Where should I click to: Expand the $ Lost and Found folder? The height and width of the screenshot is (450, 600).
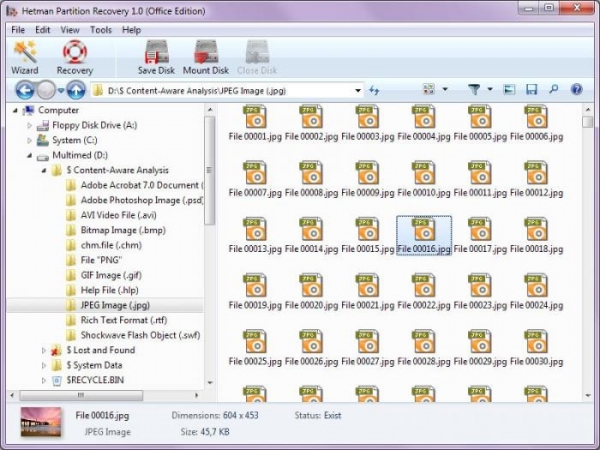[43, 350]
